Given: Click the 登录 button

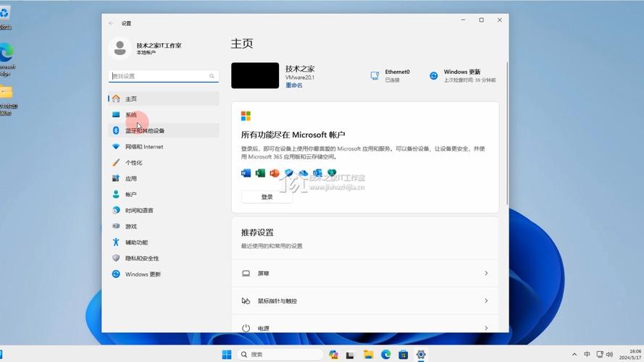Looking at the screenshot, I should [267, 197].
